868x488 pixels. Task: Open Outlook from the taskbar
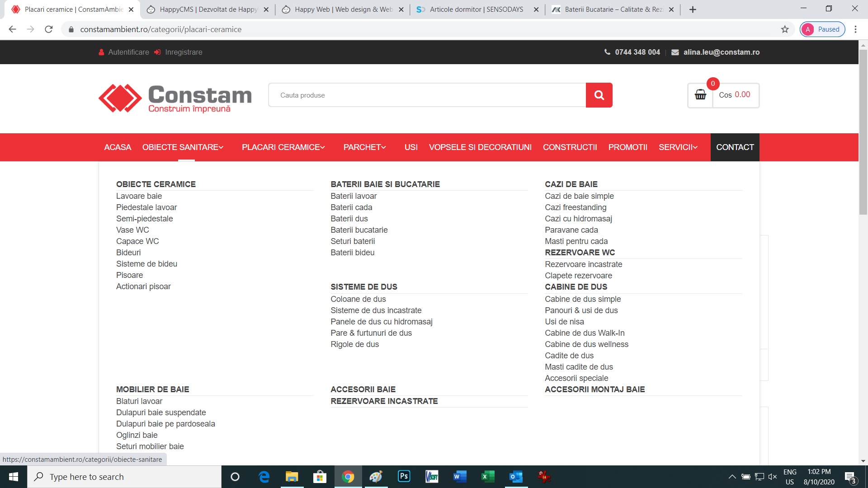click(x=516, y=477)
